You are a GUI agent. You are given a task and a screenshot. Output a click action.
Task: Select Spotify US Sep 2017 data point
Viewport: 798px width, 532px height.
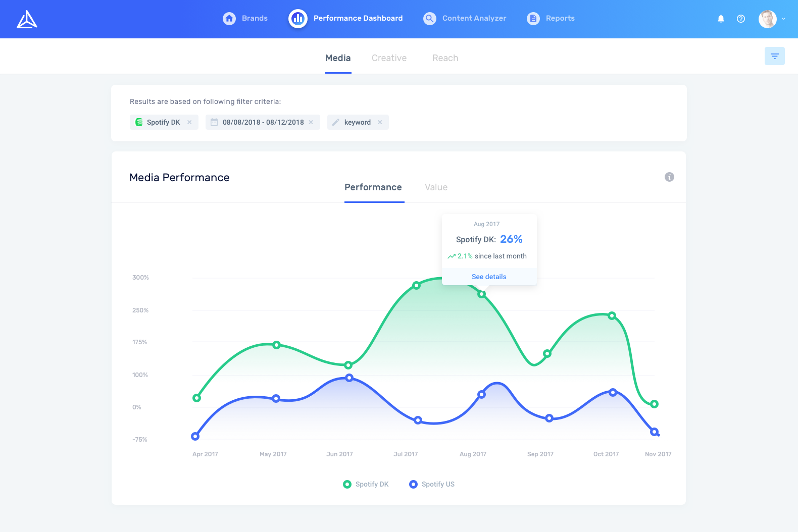pyautogui.click(x=549, y=418)
